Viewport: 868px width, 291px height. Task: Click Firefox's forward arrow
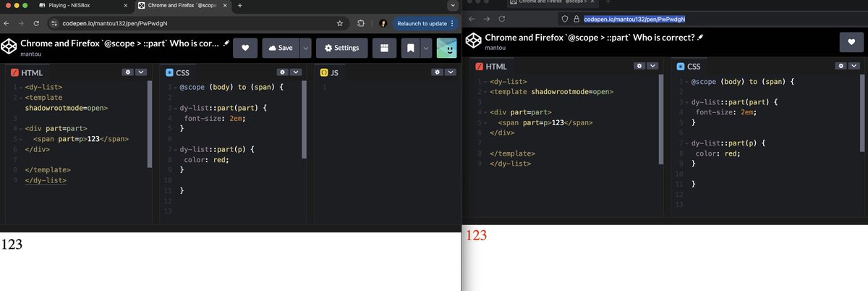pos(486,18)
